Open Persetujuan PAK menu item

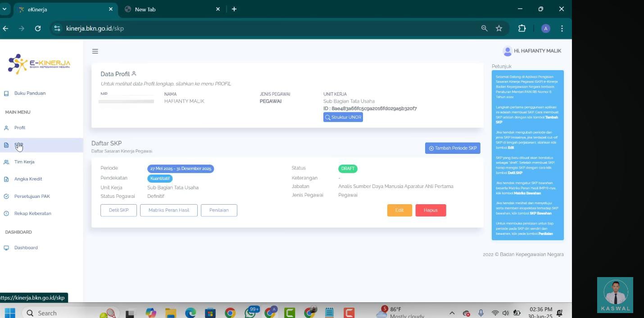coord(32,196)
